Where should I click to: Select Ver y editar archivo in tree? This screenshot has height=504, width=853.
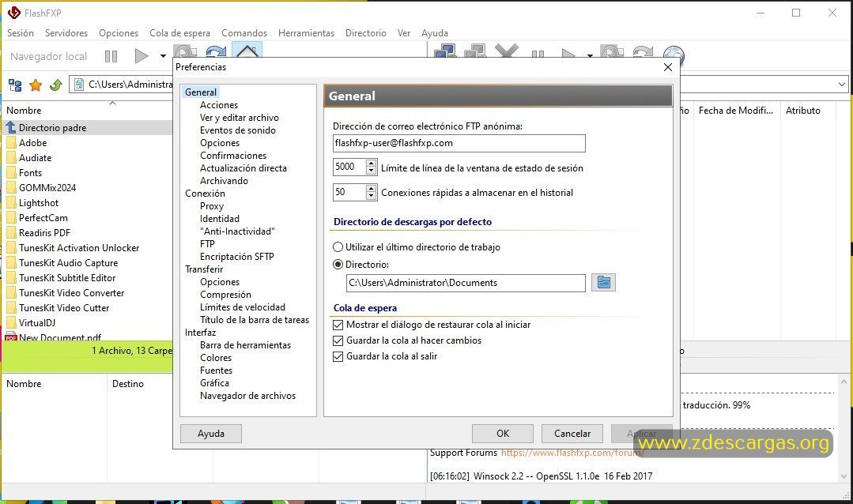click(240, 118)
